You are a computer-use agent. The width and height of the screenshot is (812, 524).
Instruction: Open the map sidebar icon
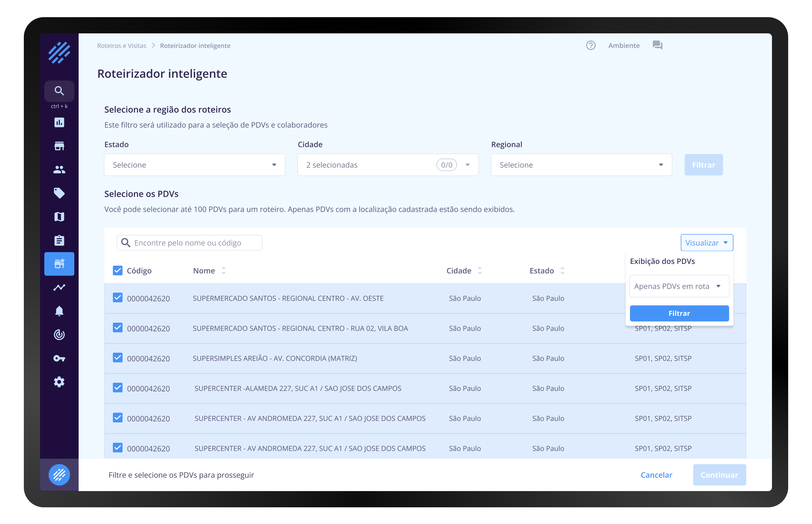[x=59, y=216]
